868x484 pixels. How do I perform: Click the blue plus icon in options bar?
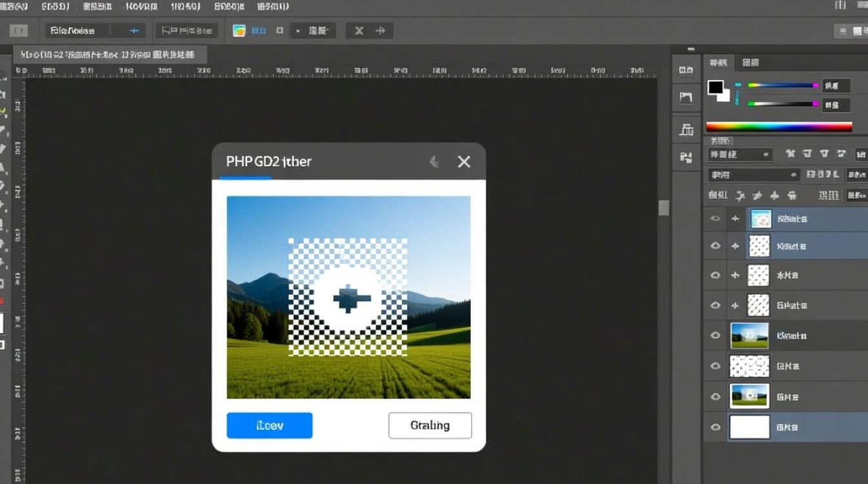coord(135,30)
